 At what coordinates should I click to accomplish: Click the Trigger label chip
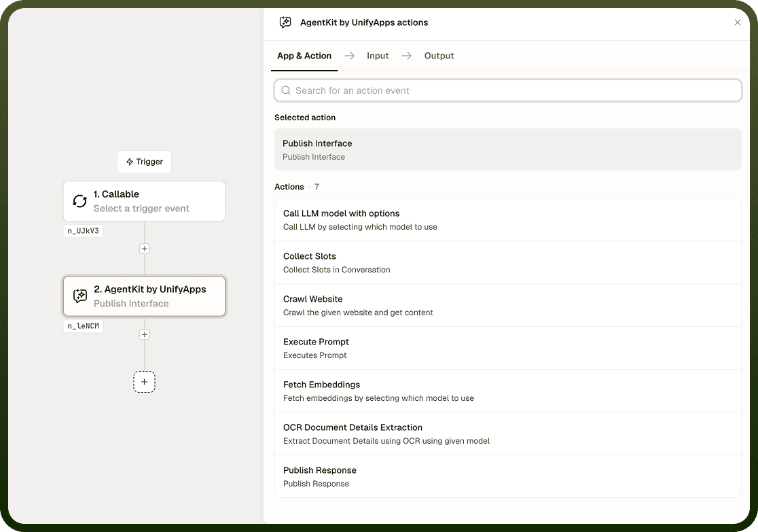click(144, 162)
